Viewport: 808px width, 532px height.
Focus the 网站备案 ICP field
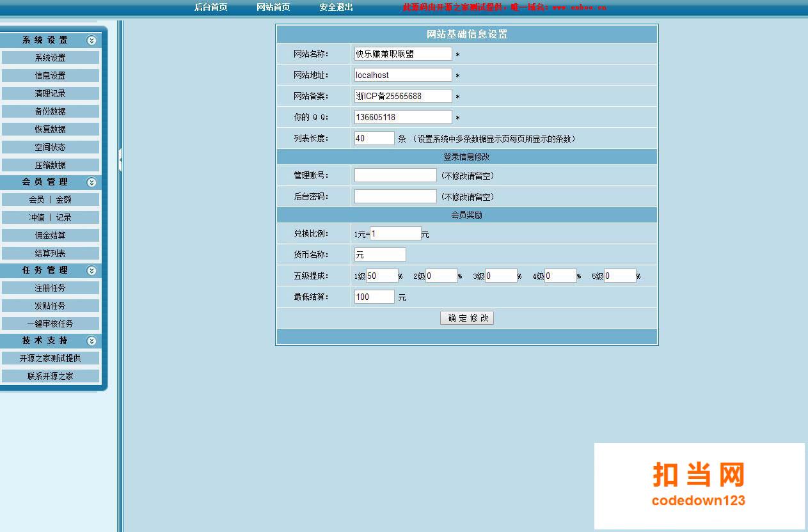click(403, 96)
